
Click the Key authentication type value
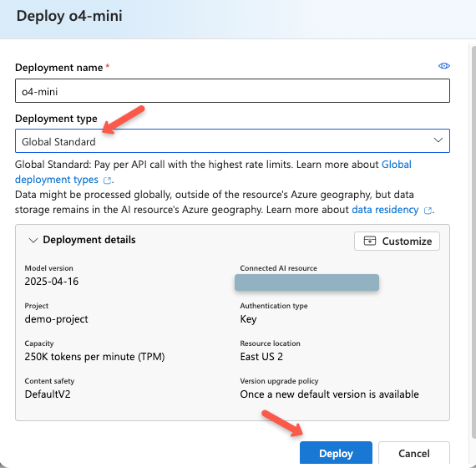click(x=248, y=319)
